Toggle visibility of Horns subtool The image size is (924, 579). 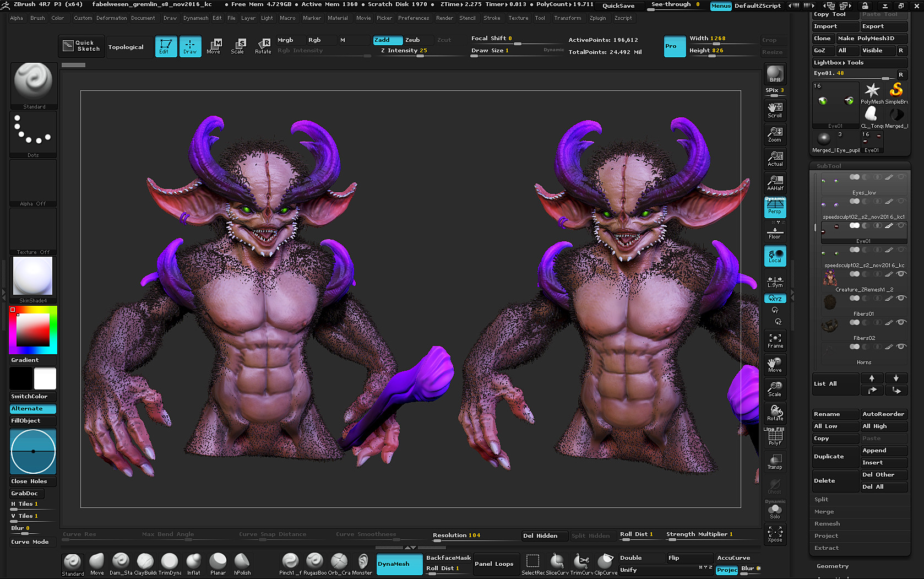901,347
